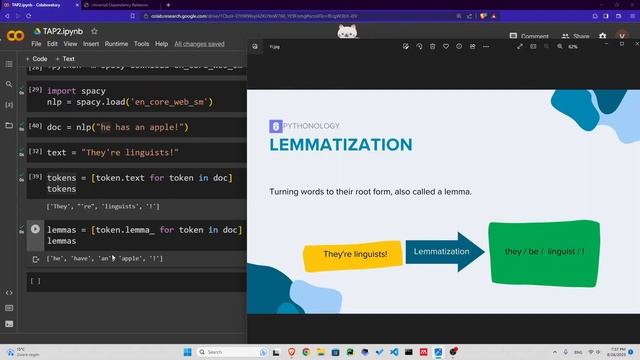640x360 pixels.
Task: Click the browser address bar URL
Action: 254,16
